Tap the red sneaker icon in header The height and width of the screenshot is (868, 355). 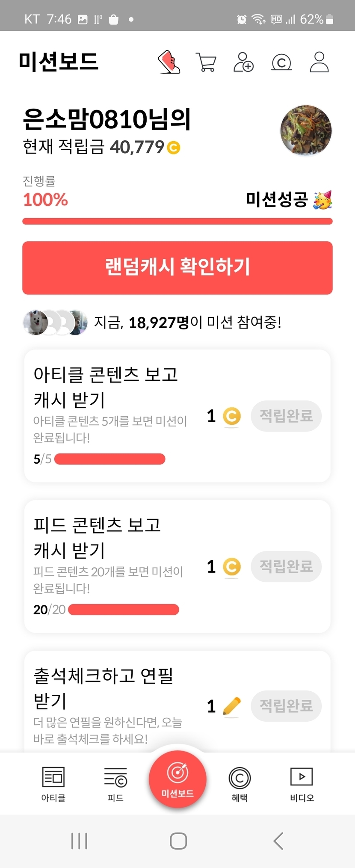pyautogui.click(x=169, y=62)
